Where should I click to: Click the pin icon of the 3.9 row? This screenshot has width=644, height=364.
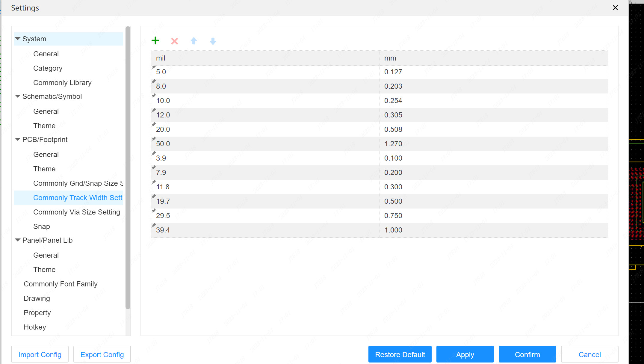(154, 153)
